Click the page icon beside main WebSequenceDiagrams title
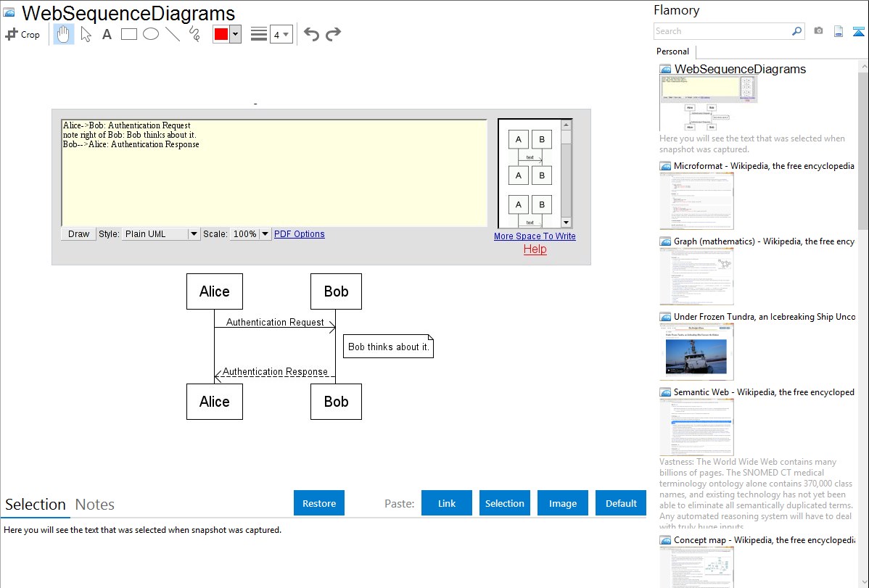Image resolution: width=869 pixels, height=588 pixels. pos(9,12)
